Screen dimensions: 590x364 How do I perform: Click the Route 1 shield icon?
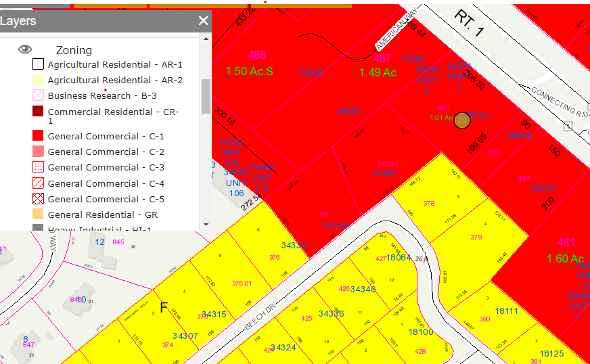coord(568,127)
